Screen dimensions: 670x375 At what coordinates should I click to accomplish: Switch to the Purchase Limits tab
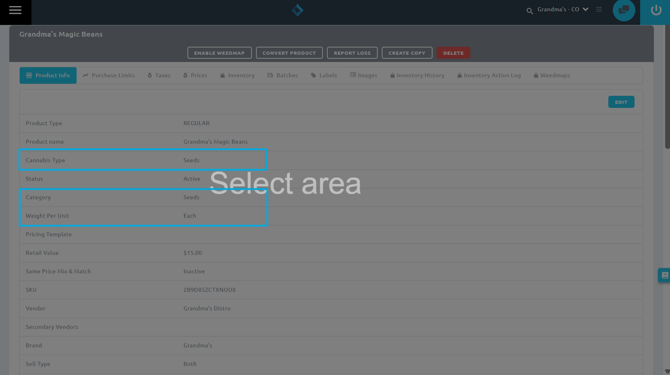click(x=109, y=75)
